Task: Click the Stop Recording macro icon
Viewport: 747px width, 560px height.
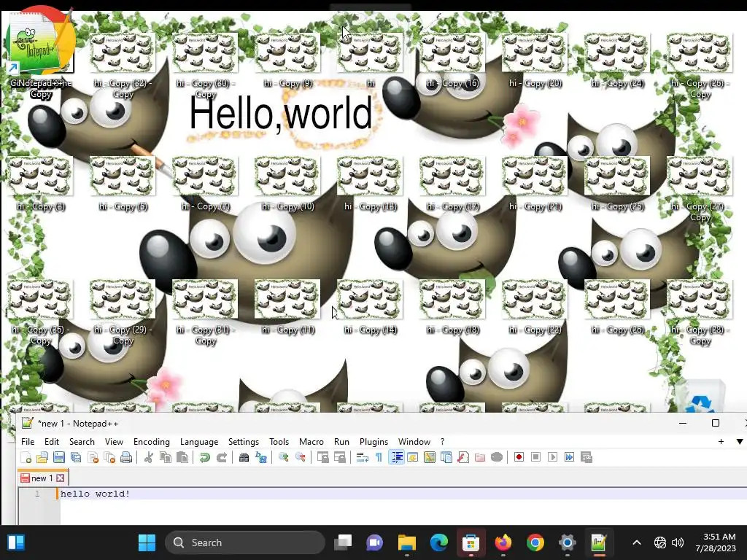Action: tap(535, 457)
